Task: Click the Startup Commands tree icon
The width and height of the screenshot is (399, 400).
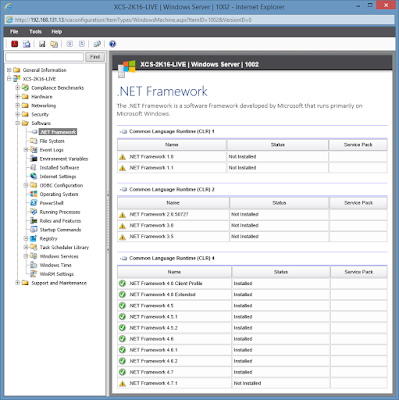Action: [33, 229]
